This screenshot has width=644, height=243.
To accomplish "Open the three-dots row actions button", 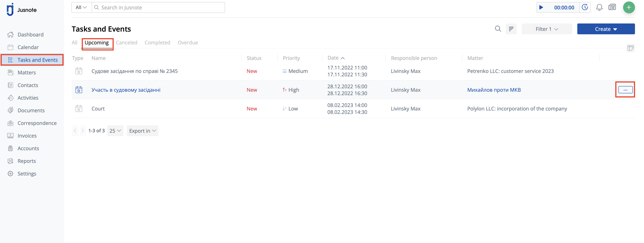I will [625, 90].
